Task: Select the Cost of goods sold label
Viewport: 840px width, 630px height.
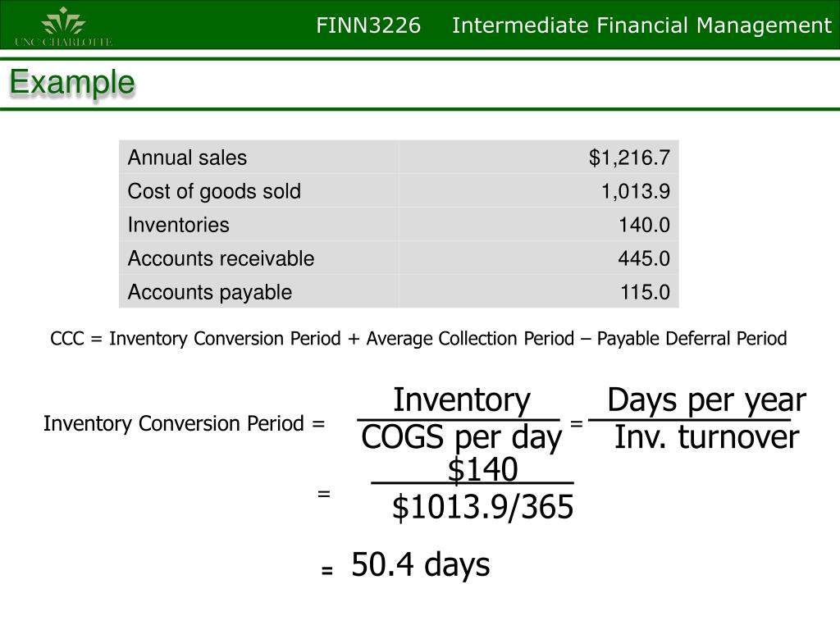Action: pyautogui.click(x=214, y=192)
